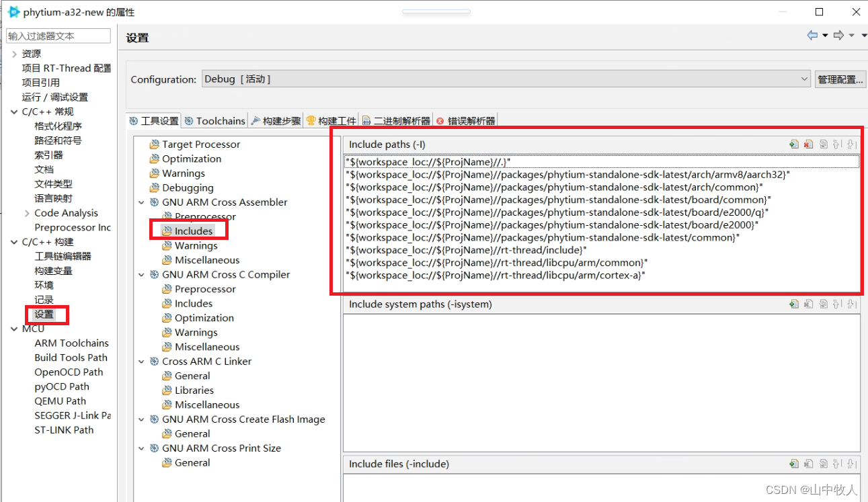Collapse the MCU tree node
Viewport: 868px width, 502px height.
(x=14, y=329)
